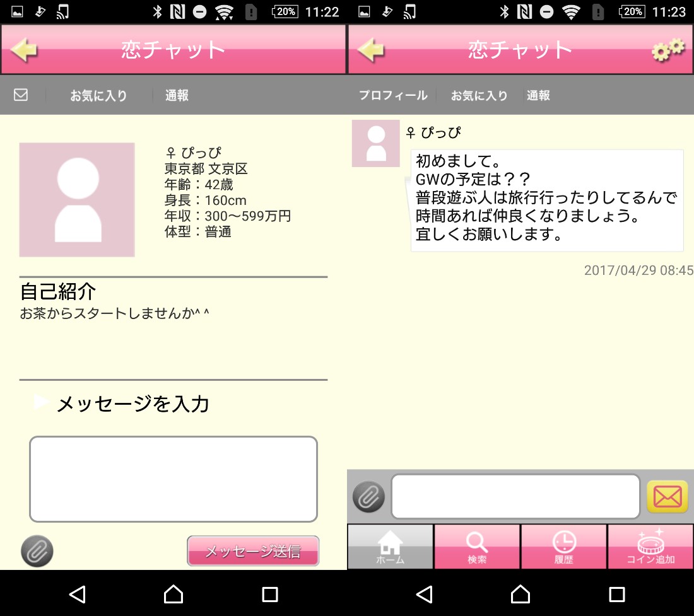Tap Android home button on left screen

pyautogui.click(x=173, y=595)
